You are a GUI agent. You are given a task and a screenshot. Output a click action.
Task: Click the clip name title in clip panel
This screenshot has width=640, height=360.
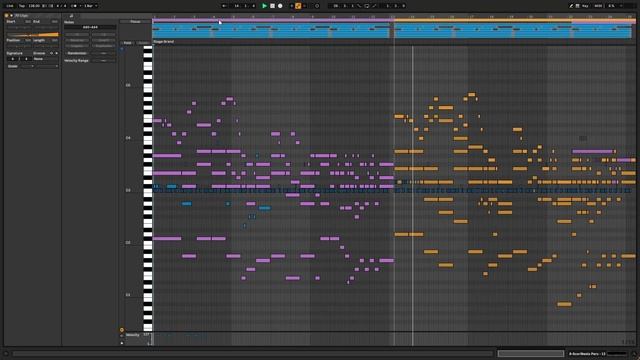point(22,16)
